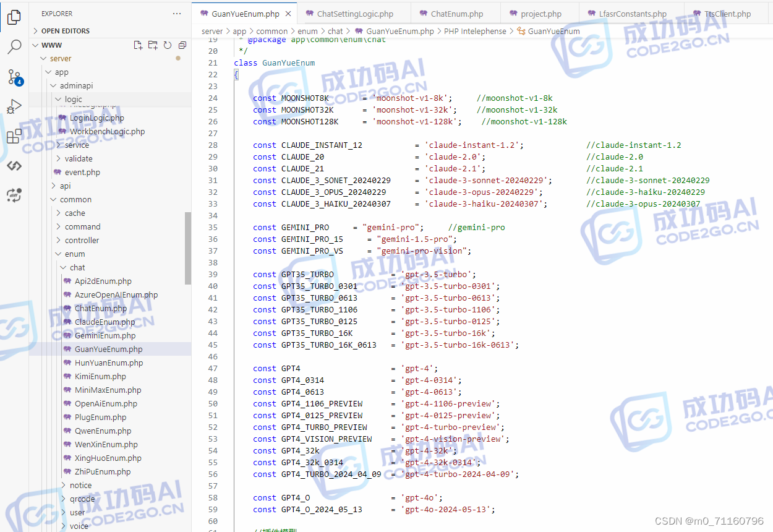Image resolution: width=773 pixels, height=532 pixels.
Task: Open QwenEnum.php file
Action: 103,431
